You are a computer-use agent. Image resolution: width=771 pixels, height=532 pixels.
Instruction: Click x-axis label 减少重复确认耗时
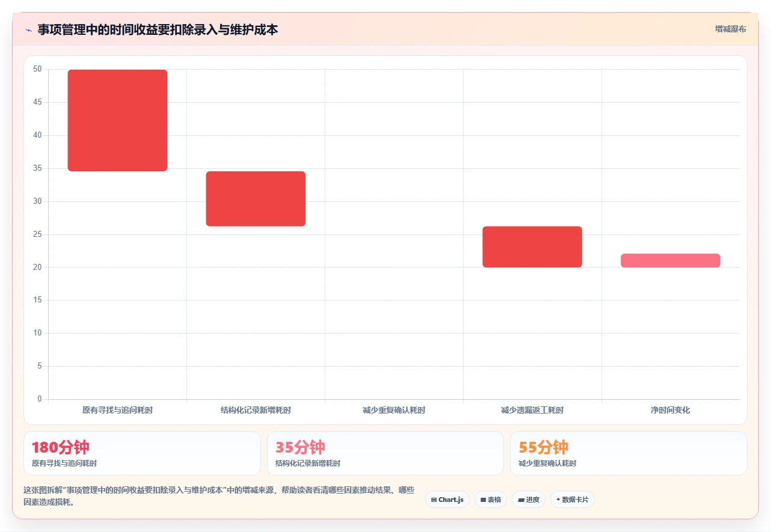(x=394, y=411)
